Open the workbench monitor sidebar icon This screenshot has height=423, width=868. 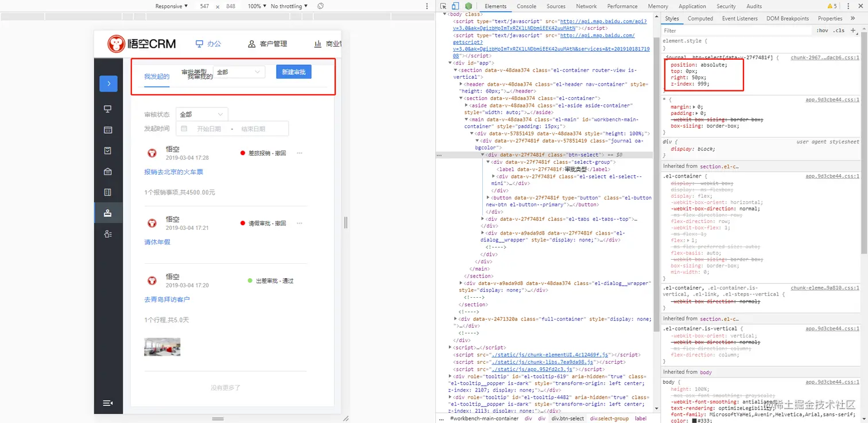tap(108, 109)
